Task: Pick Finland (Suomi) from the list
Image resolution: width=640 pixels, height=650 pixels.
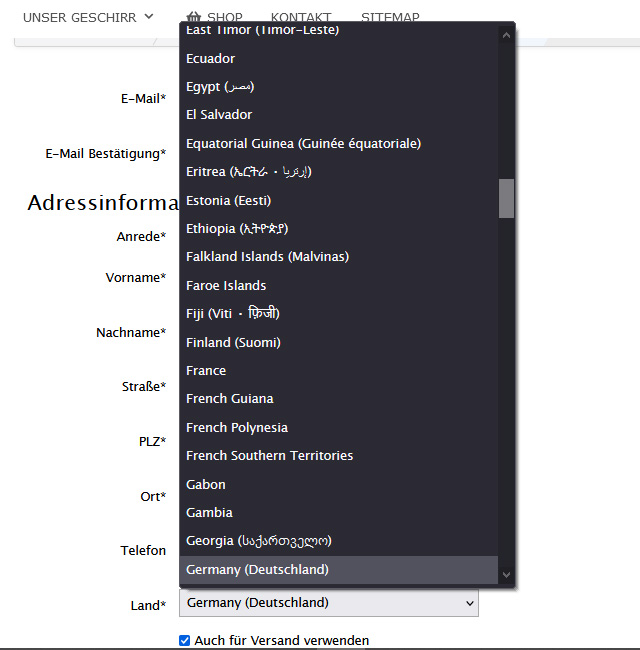Action: point(233,342)
